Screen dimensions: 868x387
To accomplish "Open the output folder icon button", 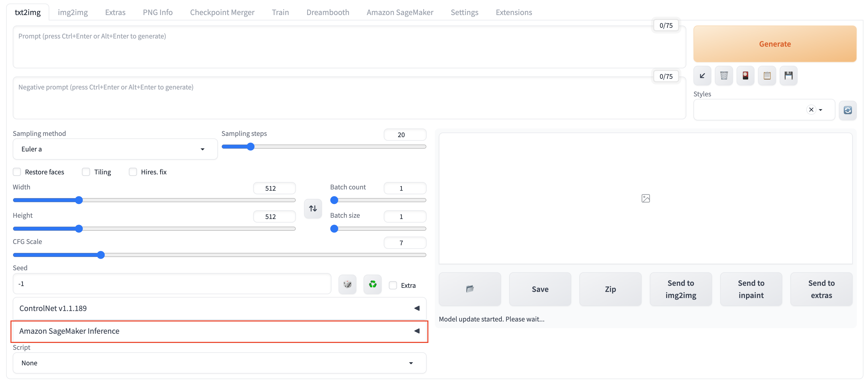I will click(x=470, y=289).
